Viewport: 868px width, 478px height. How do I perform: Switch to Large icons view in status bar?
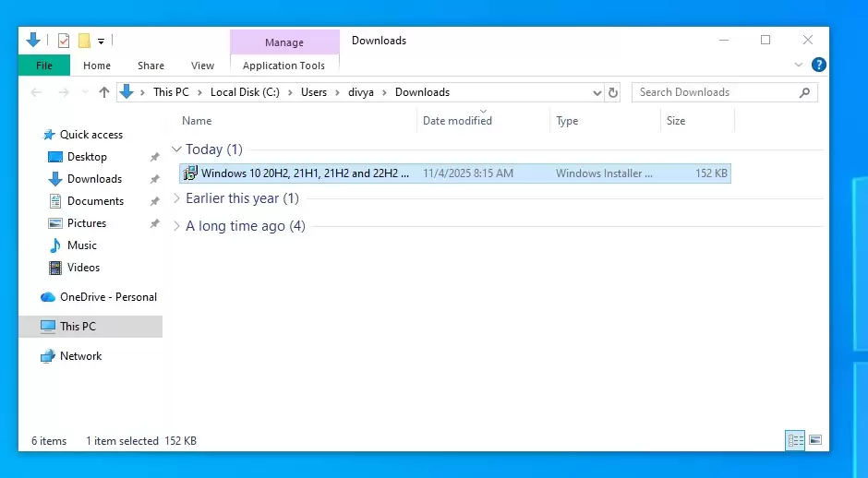[x=815, y=440]
